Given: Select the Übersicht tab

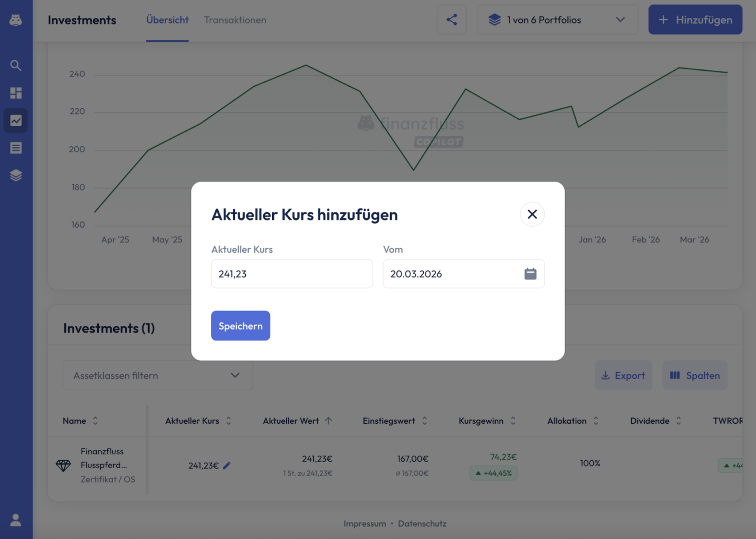Looking at the screenshot, I should [167, 20].
